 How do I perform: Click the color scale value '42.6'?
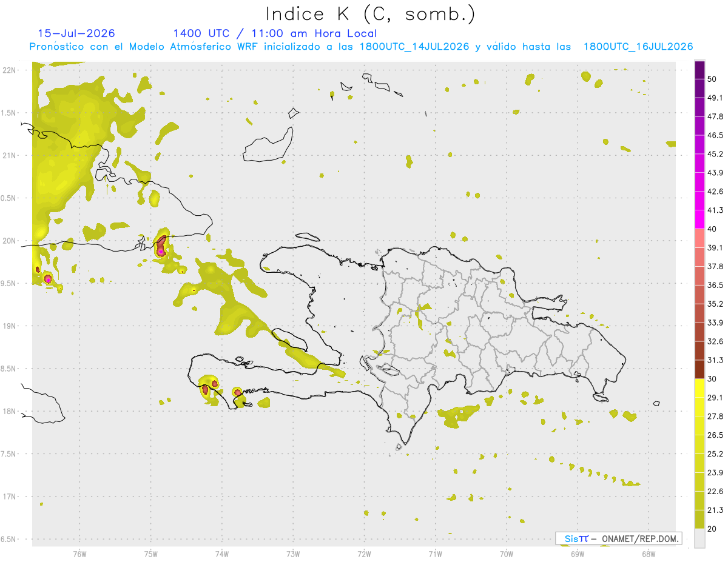pos(715,192)
